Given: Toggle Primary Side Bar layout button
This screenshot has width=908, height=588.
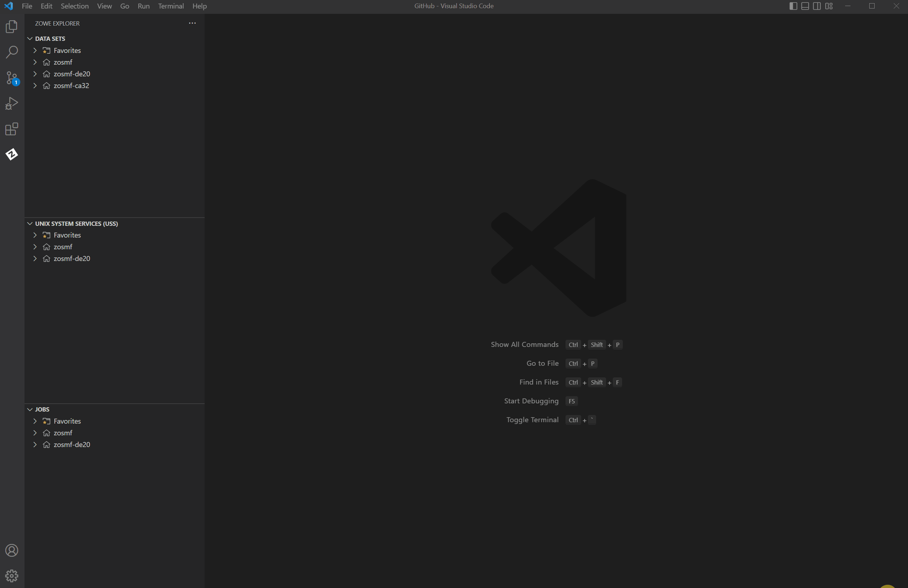Looking at the screenshot, I should [x=793, y=6].
